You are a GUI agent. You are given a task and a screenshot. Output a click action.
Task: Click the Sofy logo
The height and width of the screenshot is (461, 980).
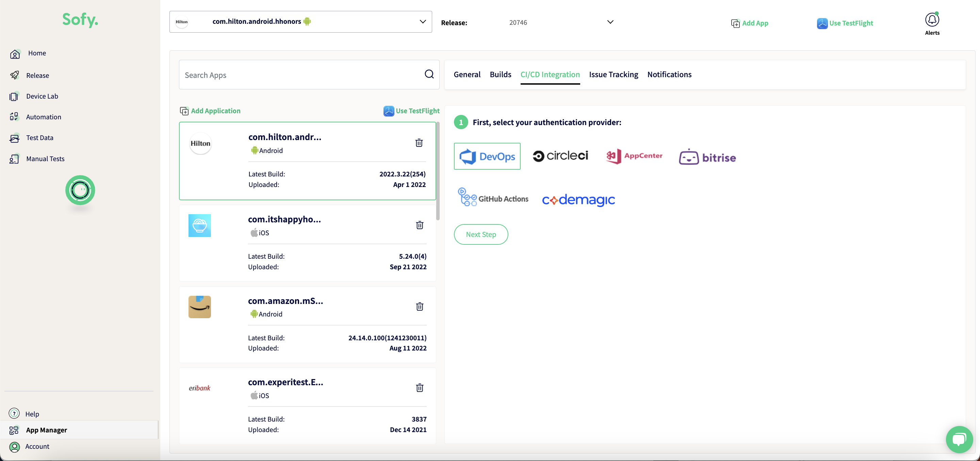pos(80,19)
